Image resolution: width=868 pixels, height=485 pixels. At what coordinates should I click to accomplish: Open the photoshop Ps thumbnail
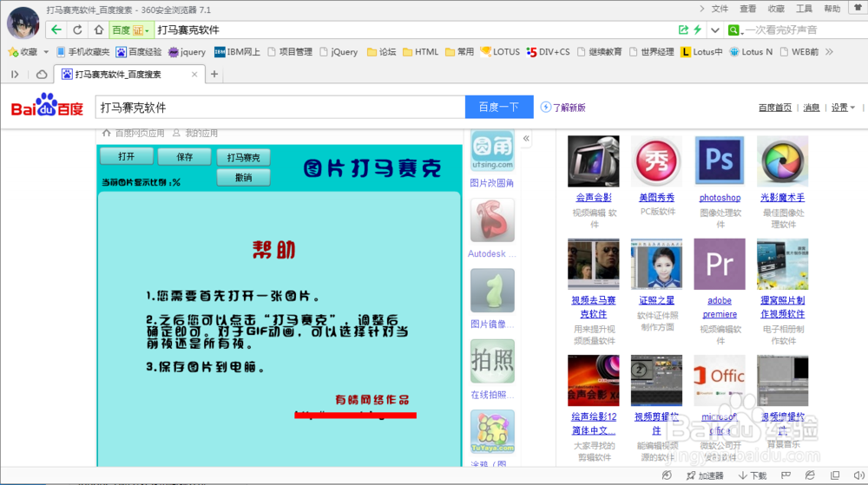point(720,161)
